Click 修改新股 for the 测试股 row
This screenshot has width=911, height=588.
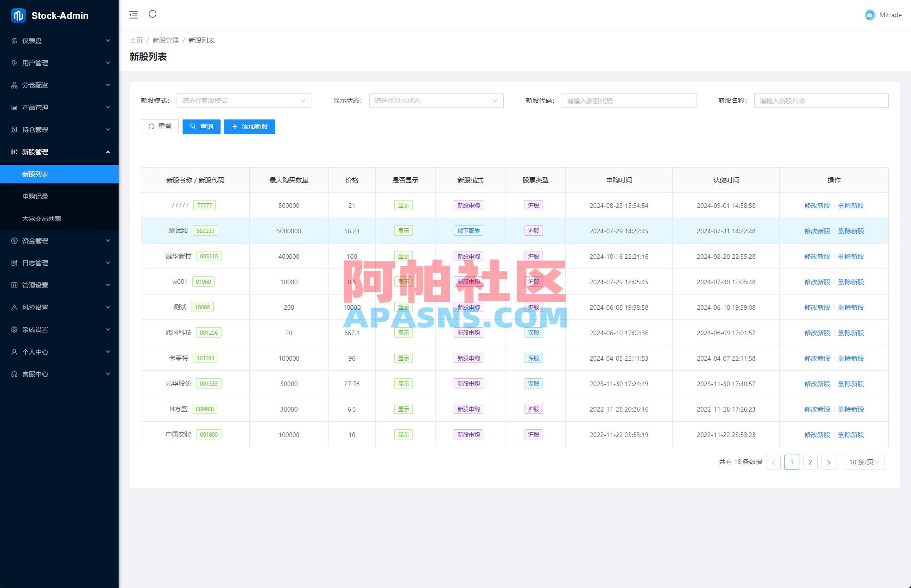point(817,231)
